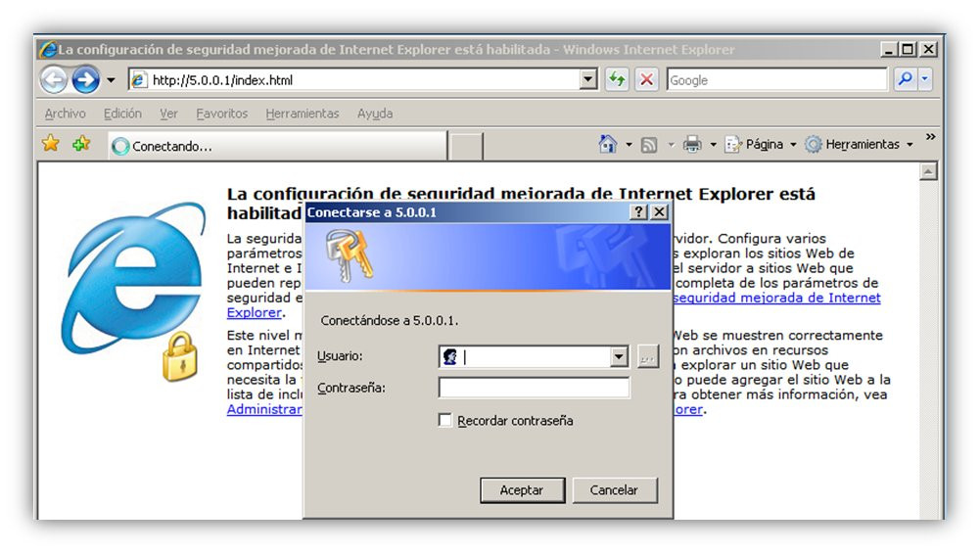Viewport: 980px width, 553px height.
Task: Click the Cancelar button
Action: [x=615, y=490]
